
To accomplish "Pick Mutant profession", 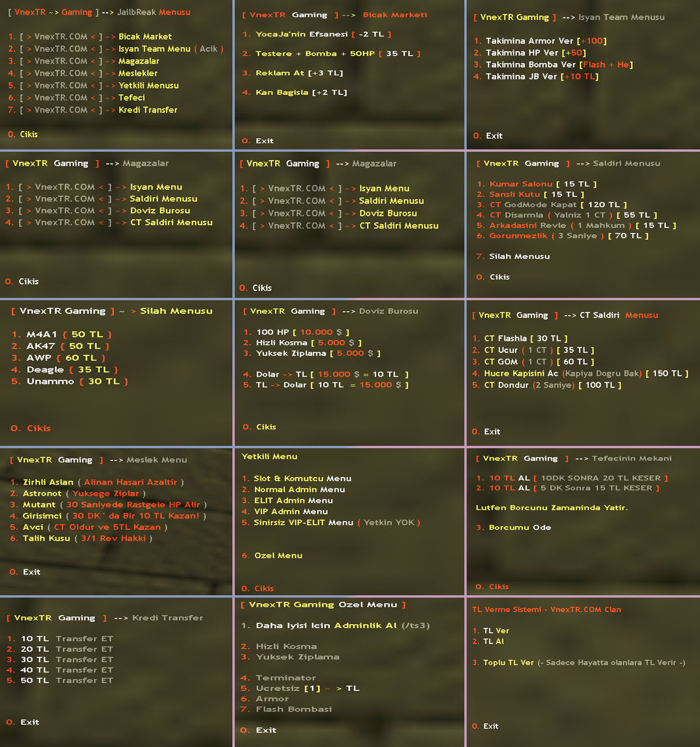I will click(x=108, y=505).
